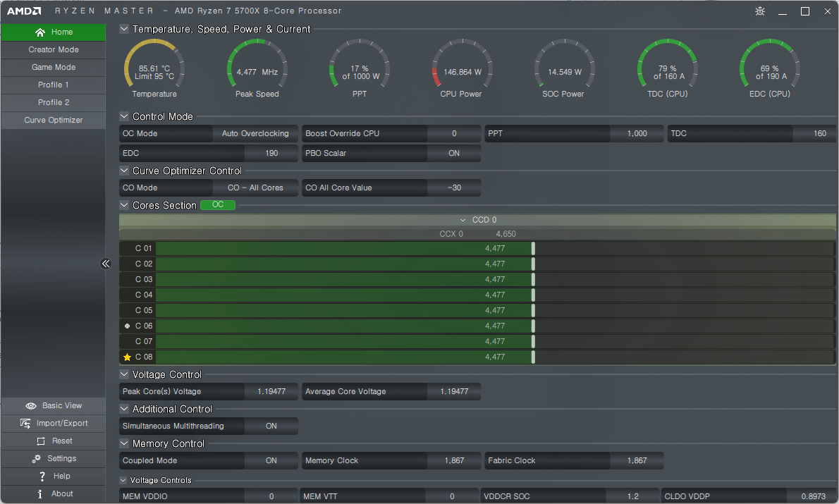The width and height of the screenshot is (839, 504).
Task: Click the Help button label
Action: [61, 477]
